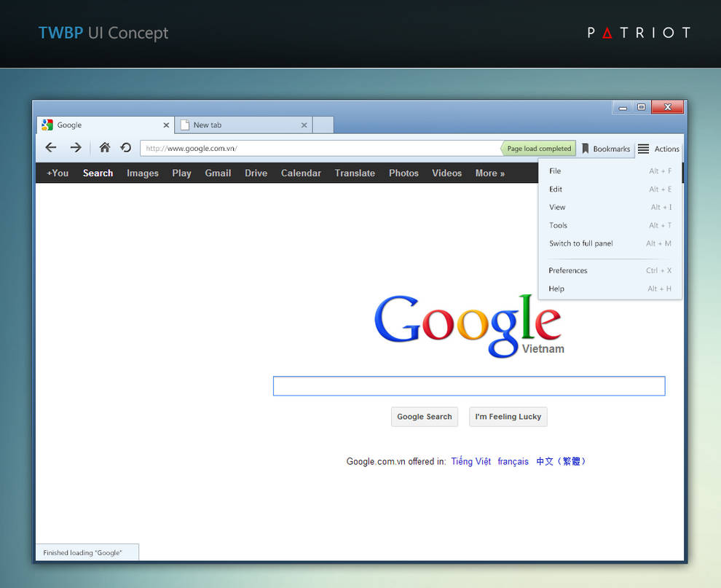Close the New tab tab

click(304, 125)
